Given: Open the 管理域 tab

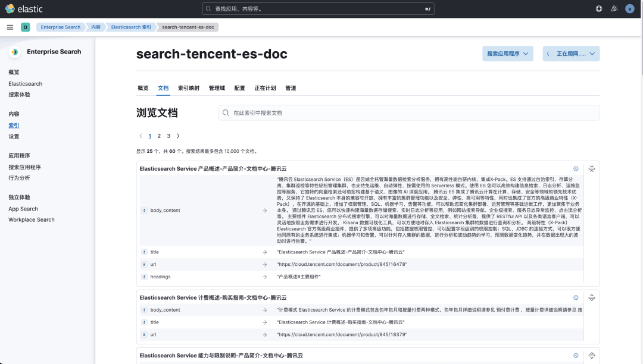Looking at the screenshot, I should (x=217, y=88).
